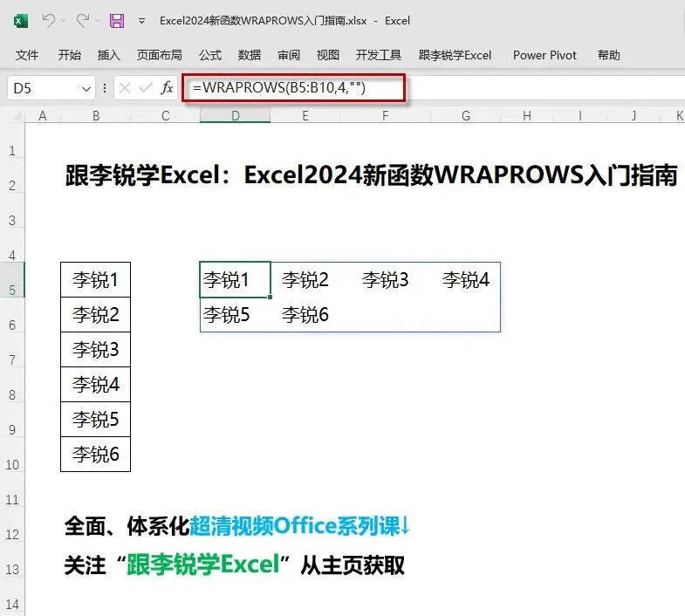The image size is (685, 616).
Task: Click the Insert Function fx icon
Action: (x=167, y=88)
